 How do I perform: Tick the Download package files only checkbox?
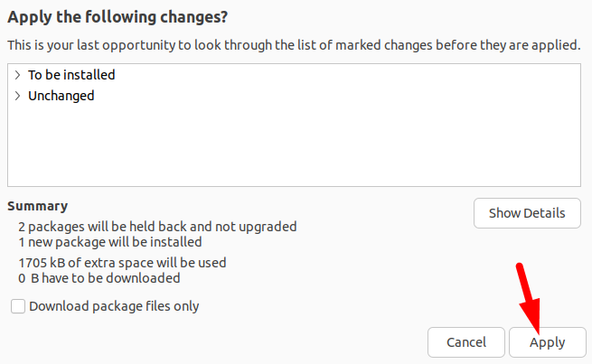tap(18, 306)
